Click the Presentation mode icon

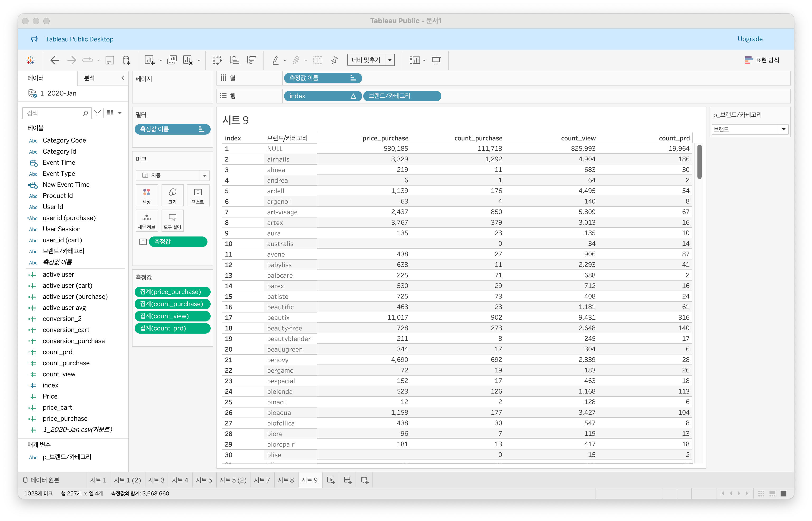pos(436,60)
